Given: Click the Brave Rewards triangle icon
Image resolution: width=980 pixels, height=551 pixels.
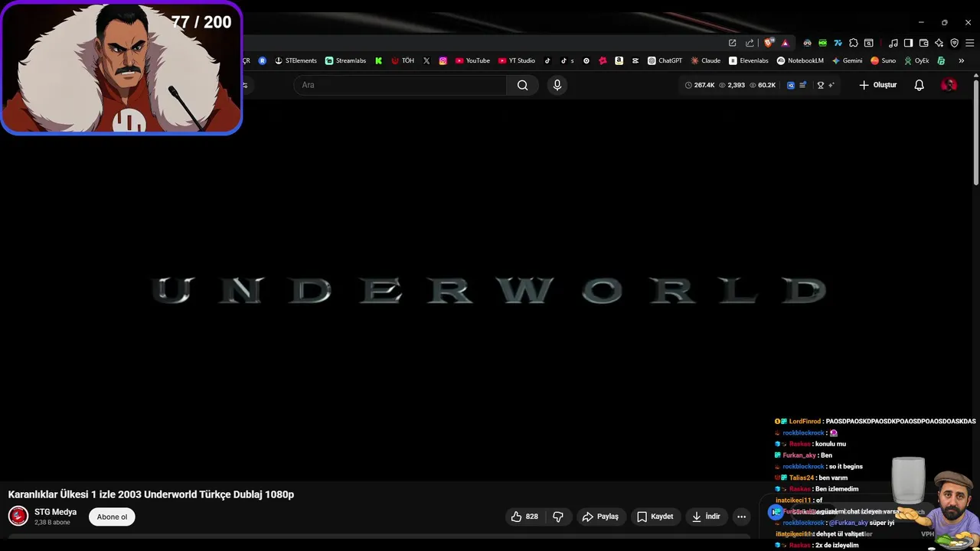Looking at the screenshot, I should (x=785, y=43).
